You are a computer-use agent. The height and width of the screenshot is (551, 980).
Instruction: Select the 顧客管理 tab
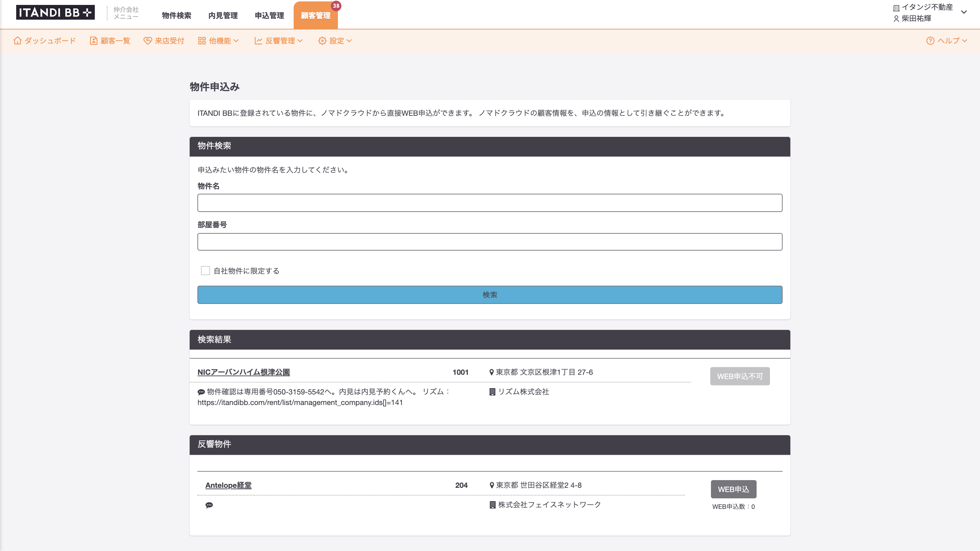tap(315, 15)
